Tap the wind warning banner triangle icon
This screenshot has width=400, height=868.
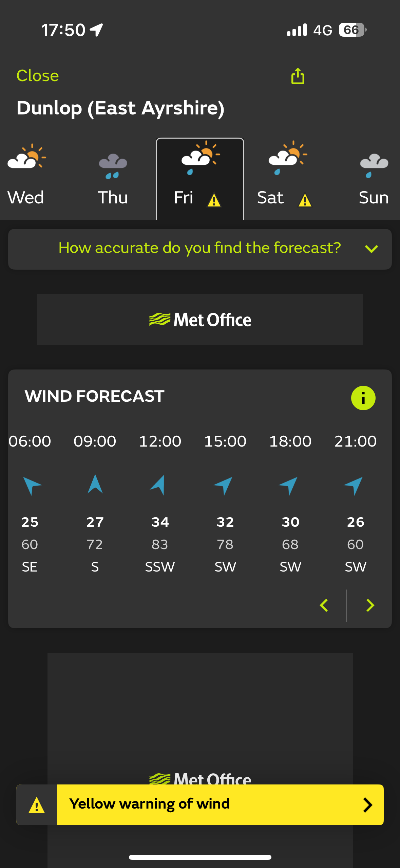pyautogui.click(x=37, y=805)
